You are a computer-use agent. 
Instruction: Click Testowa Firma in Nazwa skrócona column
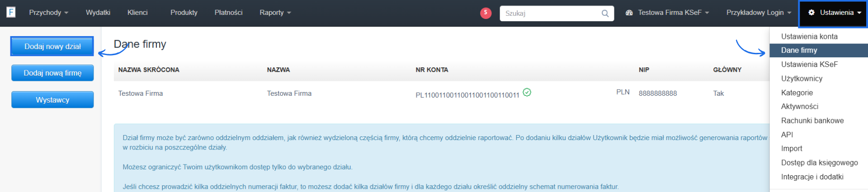(x=141, y=94)
